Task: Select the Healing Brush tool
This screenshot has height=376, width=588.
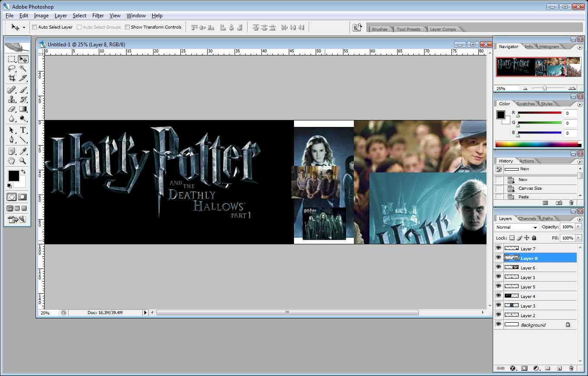Action: [12, 90]
